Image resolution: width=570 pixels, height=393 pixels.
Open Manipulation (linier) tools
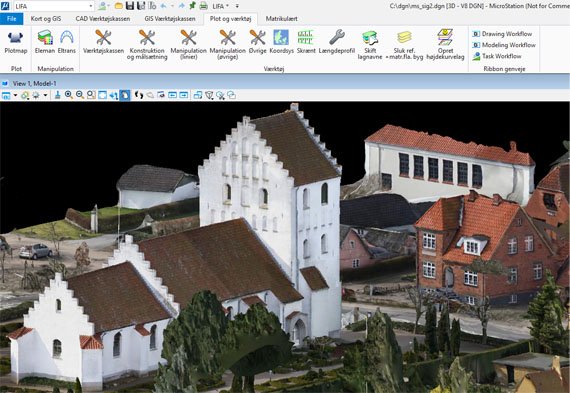point(188,45)
